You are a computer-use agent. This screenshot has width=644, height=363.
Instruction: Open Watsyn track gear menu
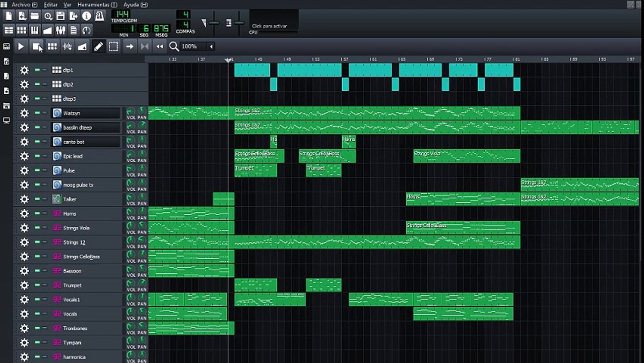click(24, 113)
